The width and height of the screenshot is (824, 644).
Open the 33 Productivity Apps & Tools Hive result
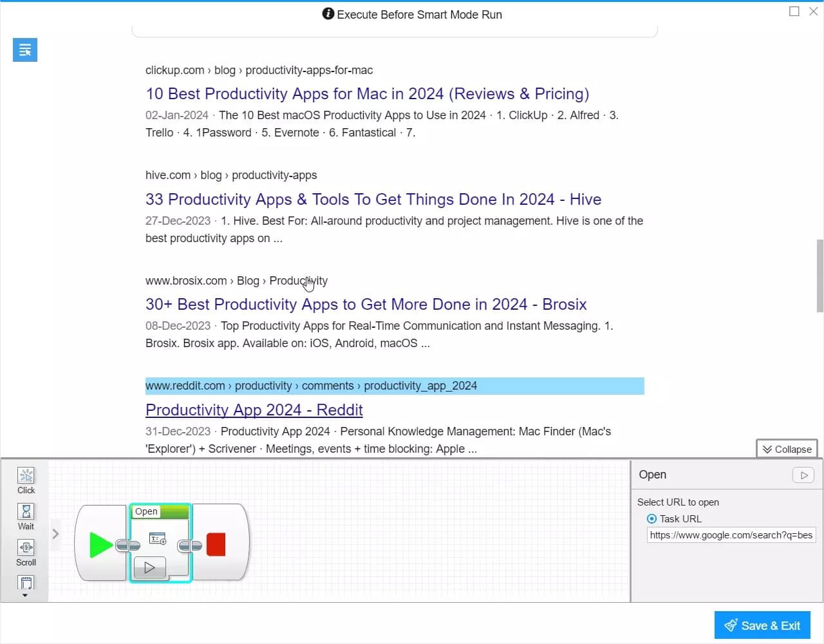click(x=373, y=199)
